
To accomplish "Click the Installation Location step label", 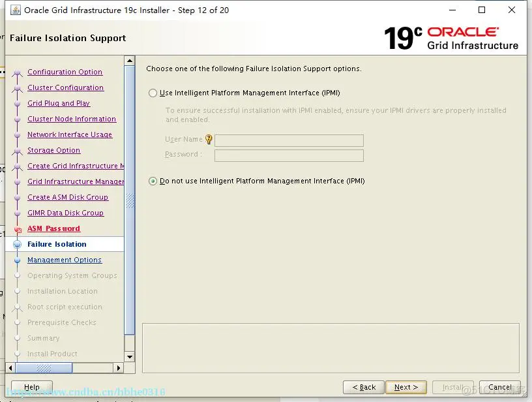I will click(63, 291).
